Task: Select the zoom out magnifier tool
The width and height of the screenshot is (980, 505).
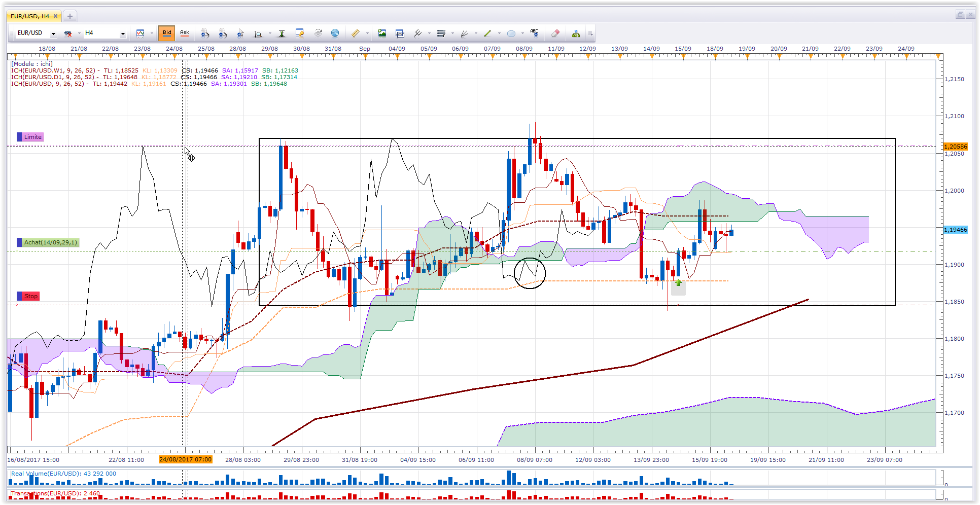Action: [223, 33]
